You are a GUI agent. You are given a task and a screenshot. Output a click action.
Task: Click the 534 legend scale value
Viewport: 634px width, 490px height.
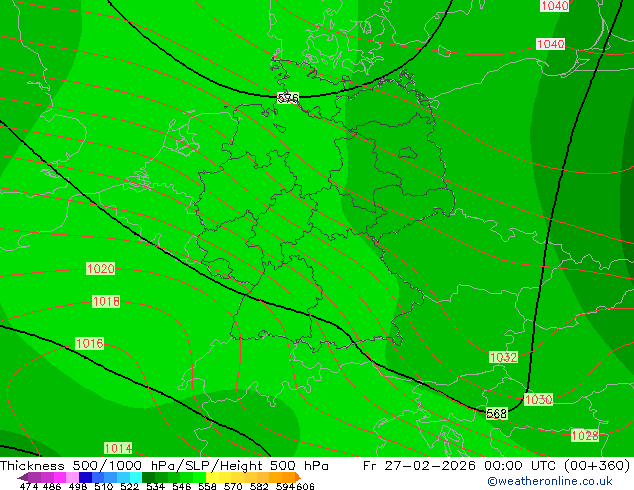click(155, 486)
